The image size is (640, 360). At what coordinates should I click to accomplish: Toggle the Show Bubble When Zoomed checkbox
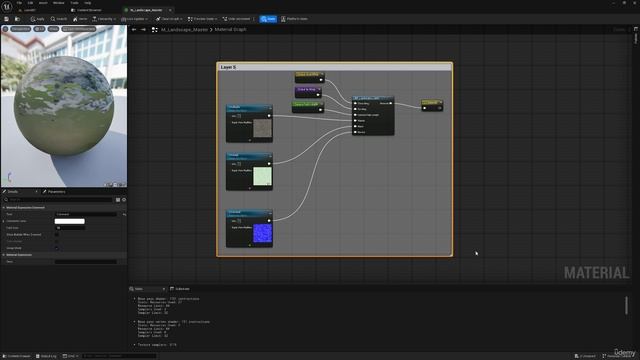(57, 235)
